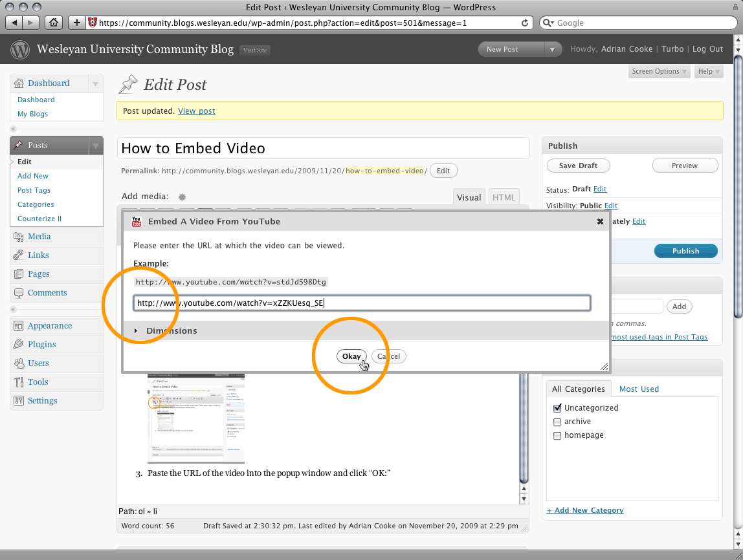Open the Help dropdown
This screenshot has width=743, height=560.
click(709, 72)
